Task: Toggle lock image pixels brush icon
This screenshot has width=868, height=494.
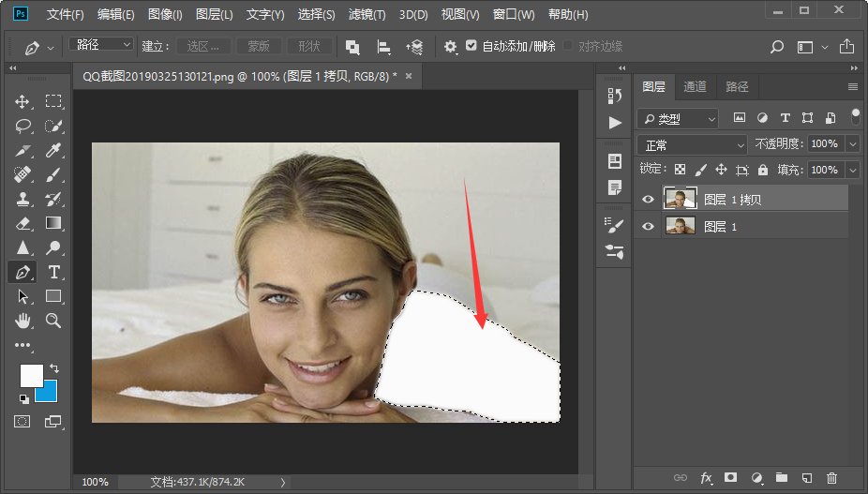Action: [x=700, y=170]
